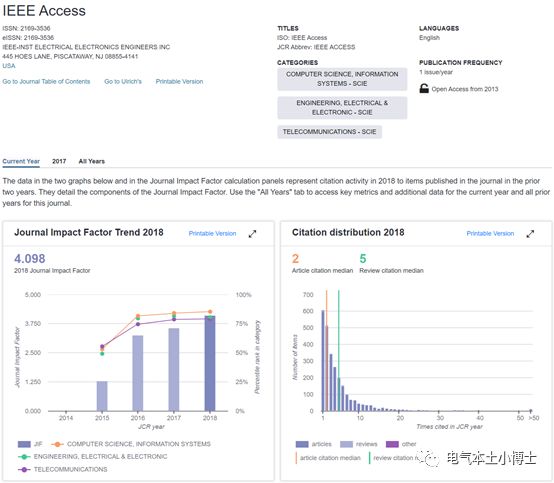The image size is (554, 483).
Task: Toggle the reviews legend swatch
Action: point(346,444)
